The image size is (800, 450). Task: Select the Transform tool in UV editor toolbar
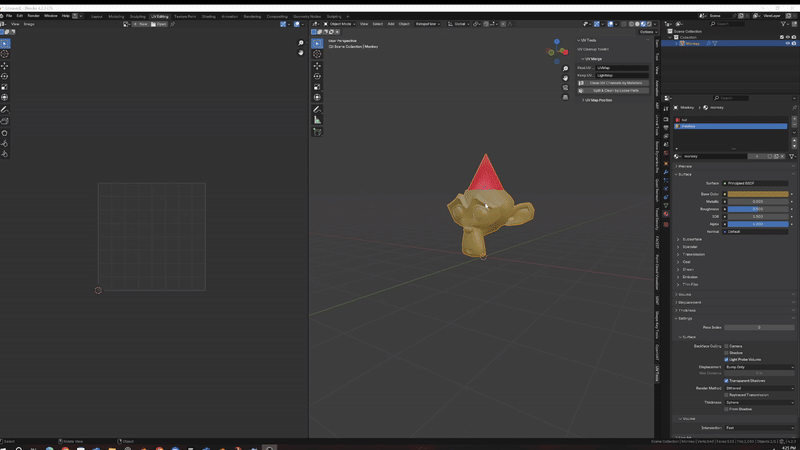coord(5,97)
